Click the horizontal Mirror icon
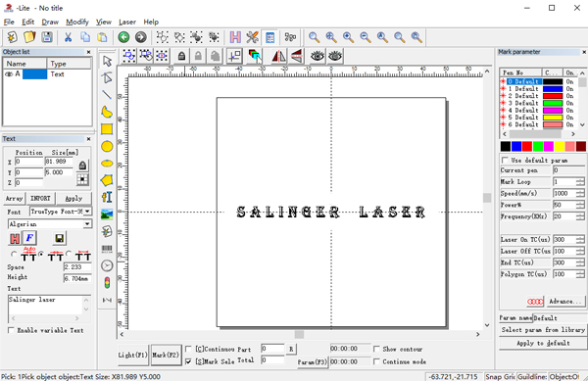Viewport: 588px width, 381px height. [278, 56]
